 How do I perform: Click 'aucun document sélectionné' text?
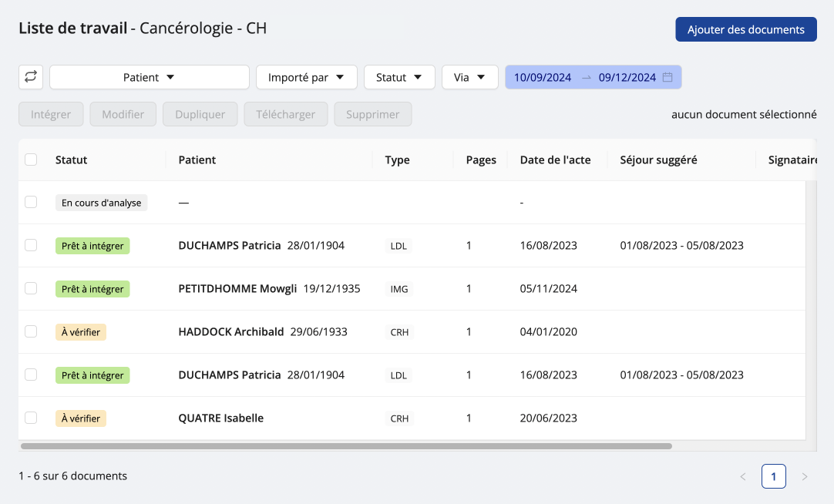pyautogui.click(x=744, y=114)
